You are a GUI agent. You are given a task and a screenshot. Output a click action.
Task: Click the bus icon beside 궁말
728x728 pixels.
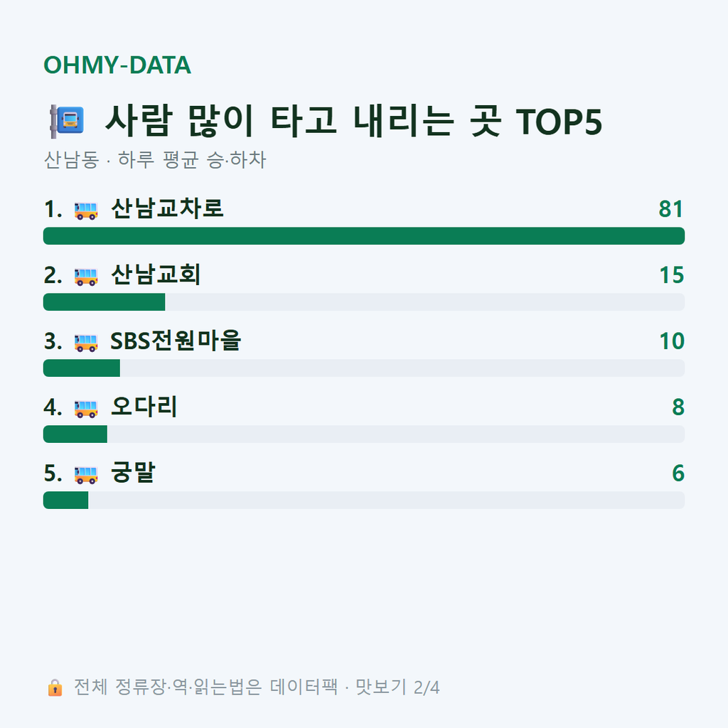point(86,474)
